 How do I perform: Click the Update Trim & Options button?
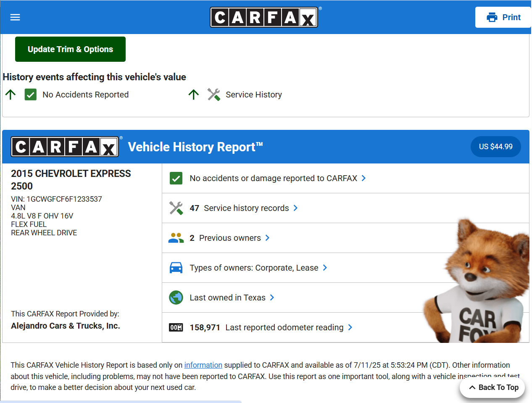tap(70, 49)
